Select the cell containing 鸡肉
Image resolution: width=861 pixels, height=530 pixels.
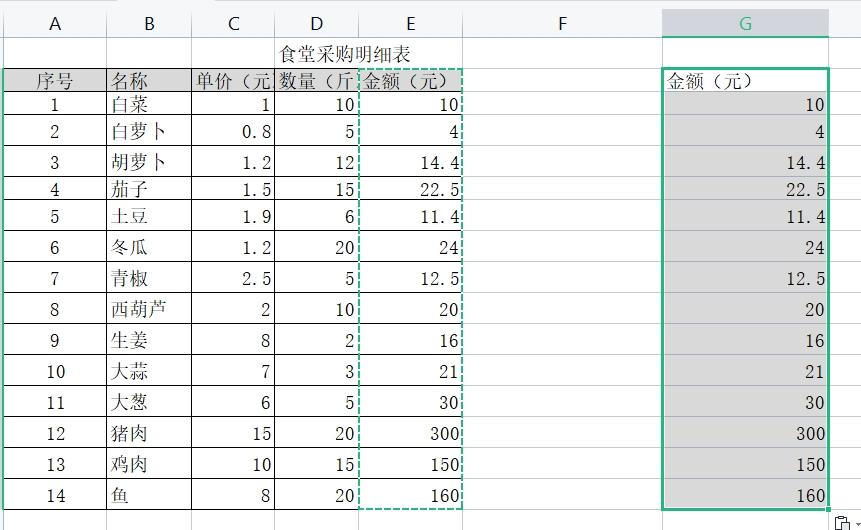[149, 462]
